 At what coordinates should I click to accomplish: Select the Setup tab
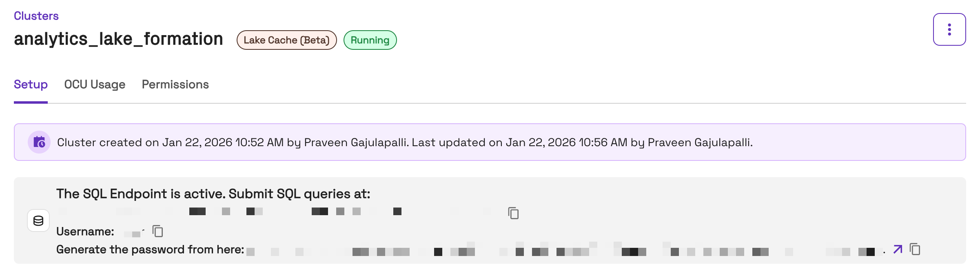pos(31,85)
